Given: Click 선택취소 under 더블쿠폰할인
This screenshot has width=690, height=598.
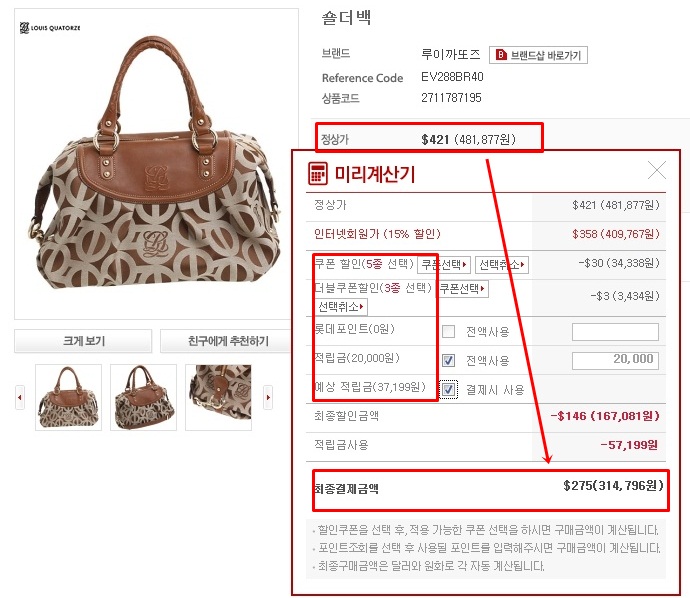Looking at the screenshot, I should point(341,306).
